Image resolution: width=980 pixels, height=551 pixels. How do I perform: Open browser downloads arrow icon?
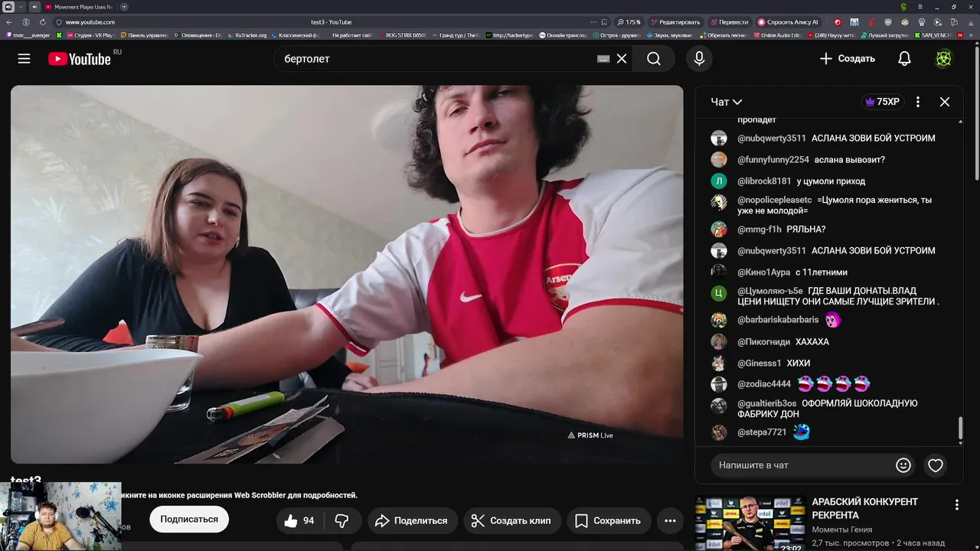971,22
